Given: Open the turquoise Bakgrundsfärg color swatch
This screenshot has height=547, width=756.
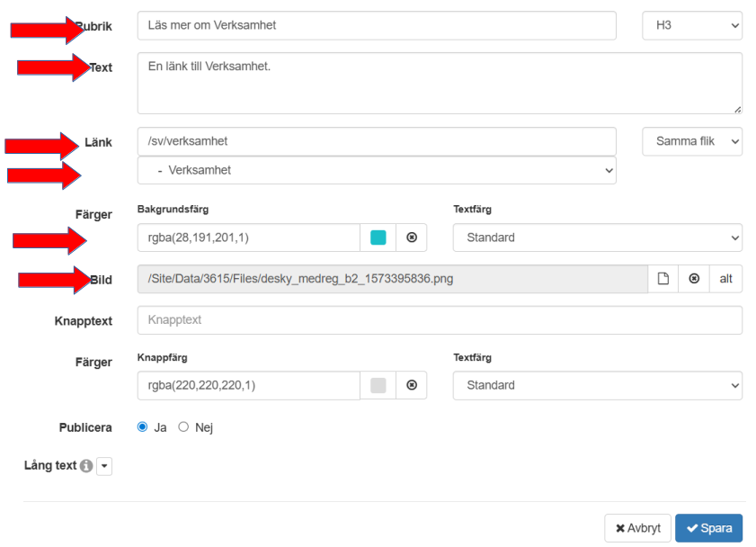Looking at the screenshot, I should pyautogui.click(x=378, y=238).
